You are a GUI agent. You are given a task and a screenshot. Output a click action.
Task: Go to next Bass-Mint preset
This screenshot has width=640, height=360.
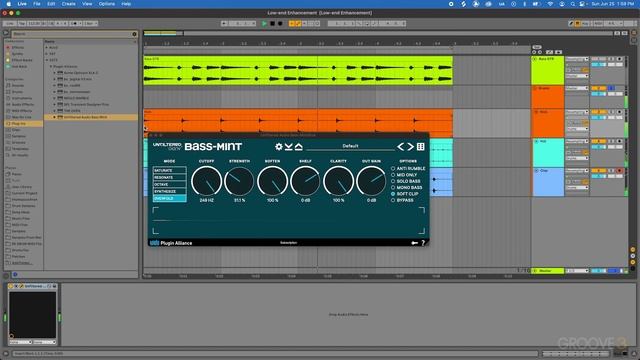[x=410, y=147]
